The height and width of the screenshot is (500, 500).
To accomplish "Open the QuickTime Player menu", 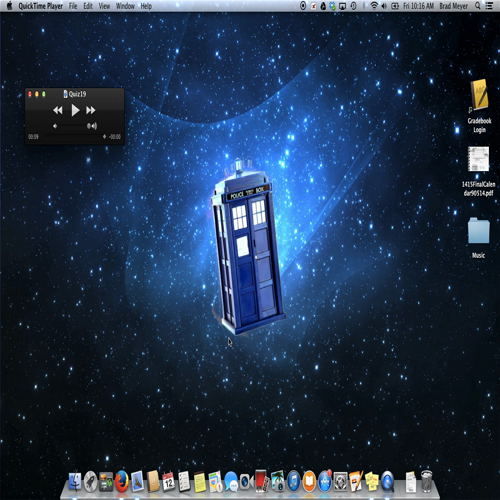I will (41, 6).
